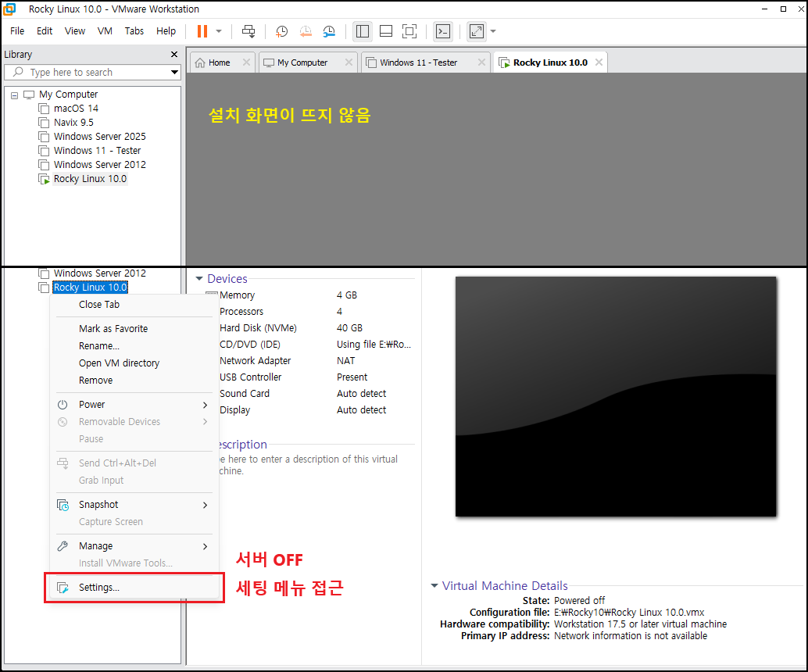Open the stretch guest dropdown arrow
This screenshot has height=672, width=808.
[x=493, y=31]
